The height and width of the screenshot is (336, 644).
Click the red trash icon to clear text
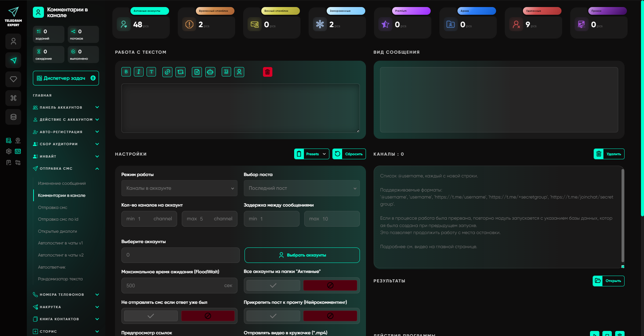267,72
